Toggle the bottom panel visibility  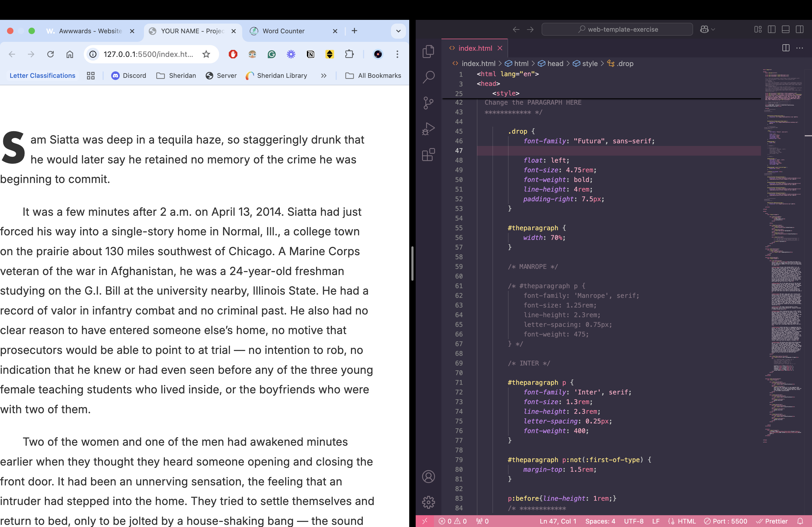coord(786,29)
